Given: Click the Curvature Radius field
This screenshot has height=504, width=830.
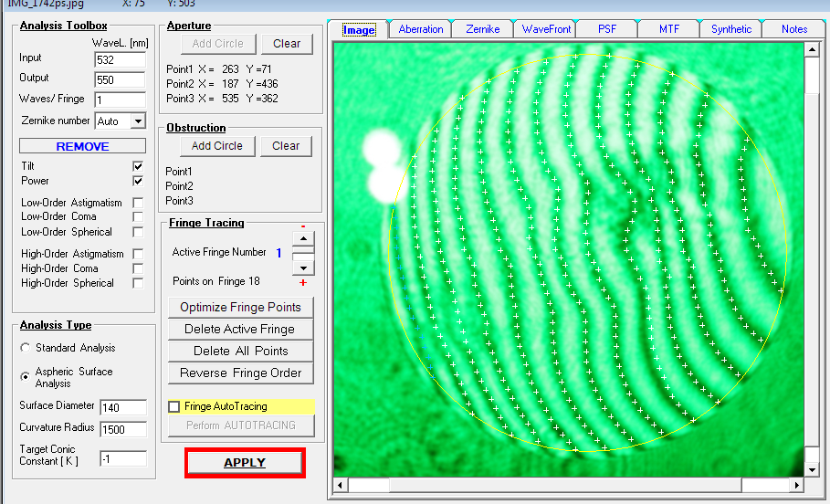Looking at the screenshot, I should point(123,429).
